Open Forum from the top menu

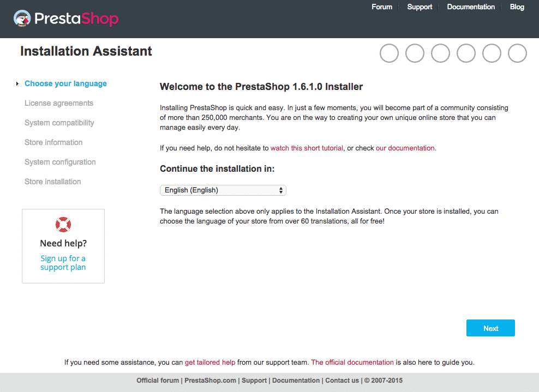tap(382, 7)
